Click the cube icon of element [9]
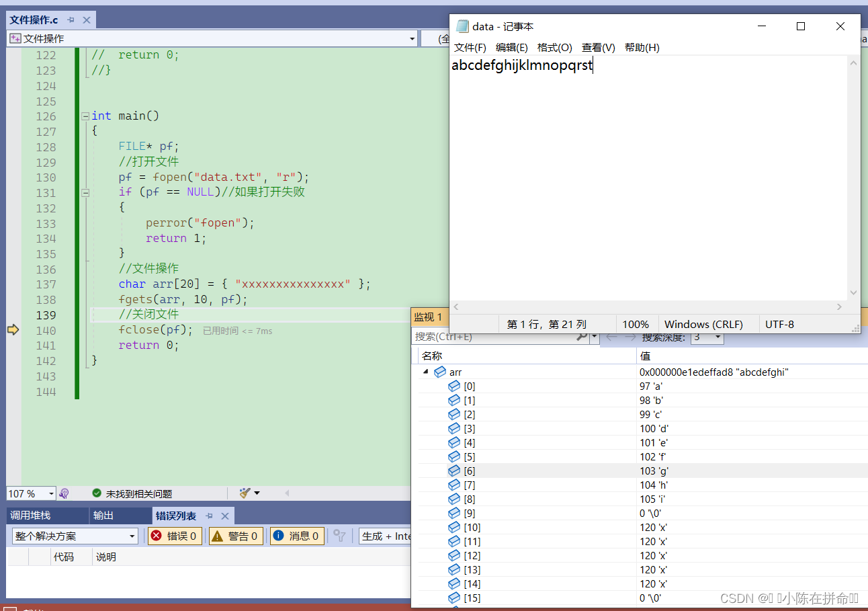This screenshot has width=868, height=611. pos(454,513)
